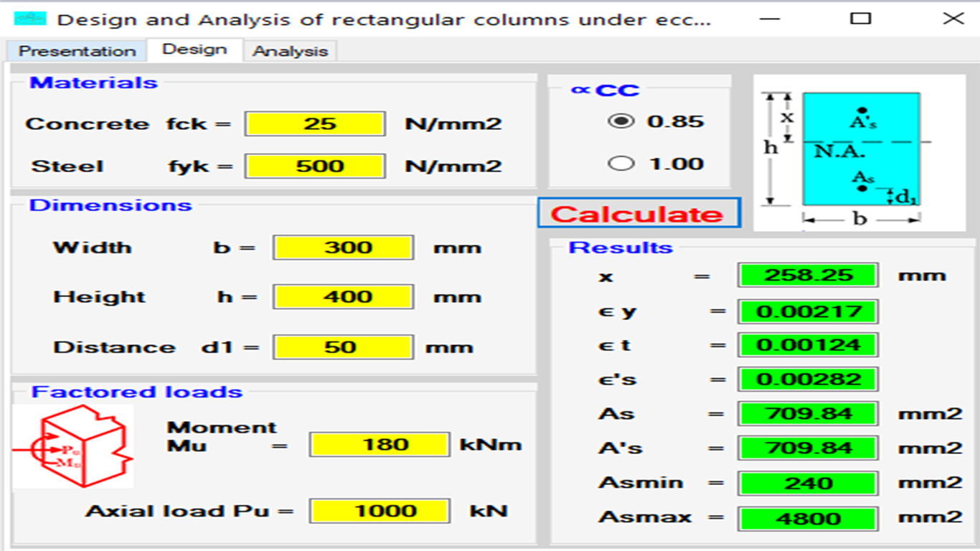The height and width of the screenshot is (551, 980).
Task: Click the Distance d1 input field
Action: click(x=343, y=347)
